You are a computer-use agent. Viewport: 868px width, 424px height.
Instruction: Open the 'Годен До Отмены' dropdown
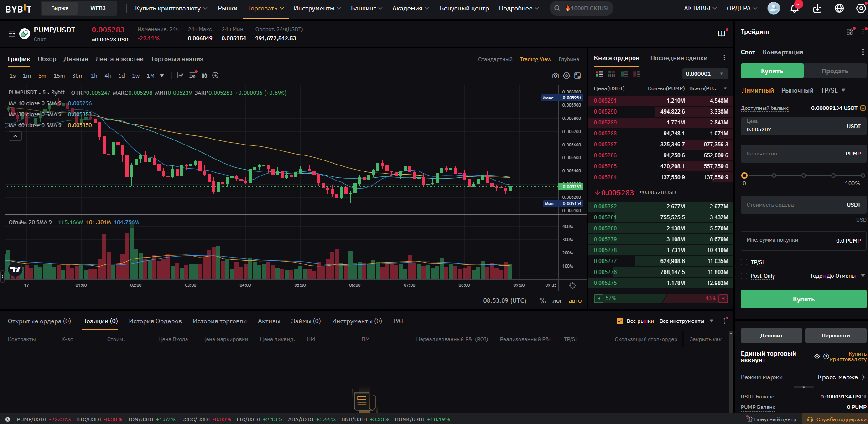(x=838, y=276)
